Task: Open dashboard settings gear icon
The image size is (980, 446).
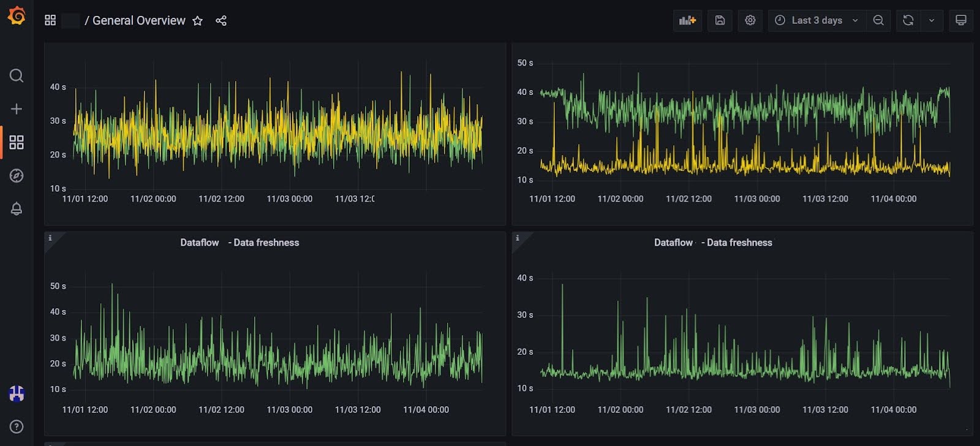Action: point(750,20)
